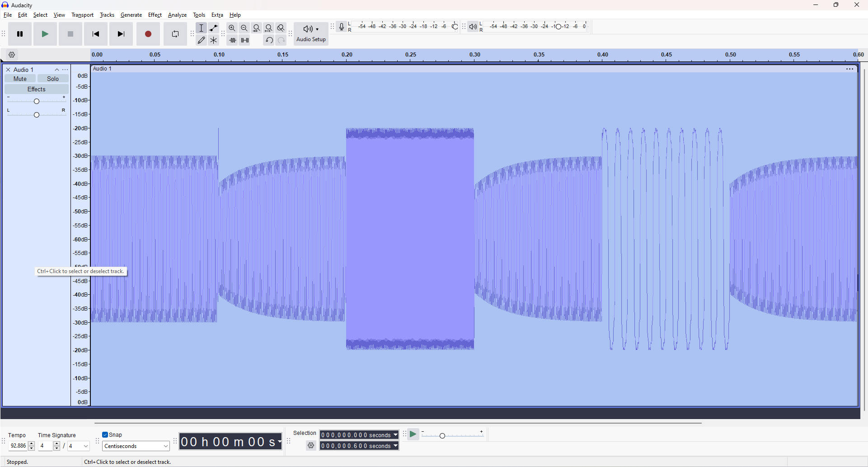Select the Draw tool
This screenshot has height=467, width=868.
pyautogui.click(x=202, y=40)
